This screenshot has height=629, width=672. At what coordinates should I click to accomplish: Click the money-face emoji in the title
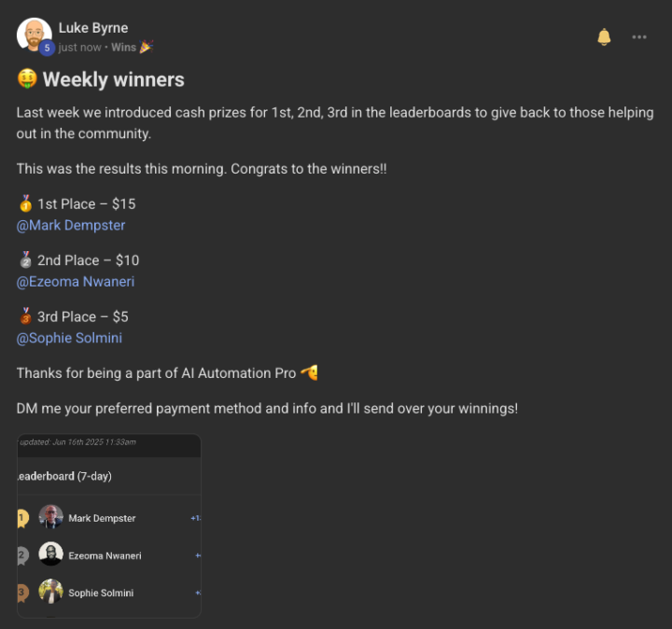[x=26, y=80]
